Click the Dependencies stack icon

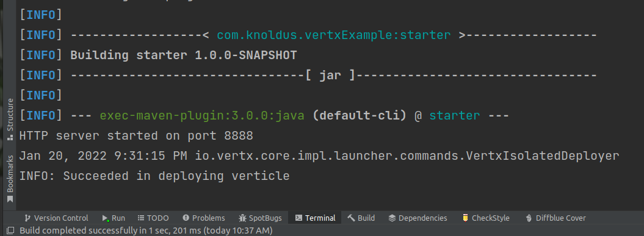coord(392,218)
